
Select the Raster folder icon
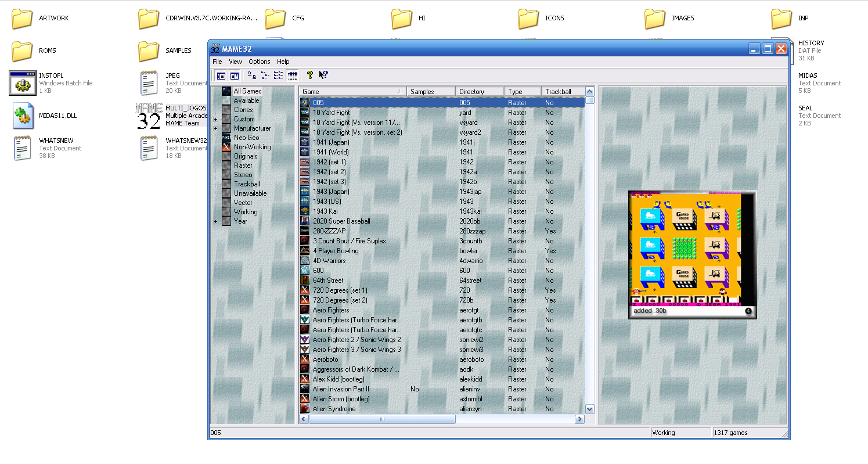(226, 166)
